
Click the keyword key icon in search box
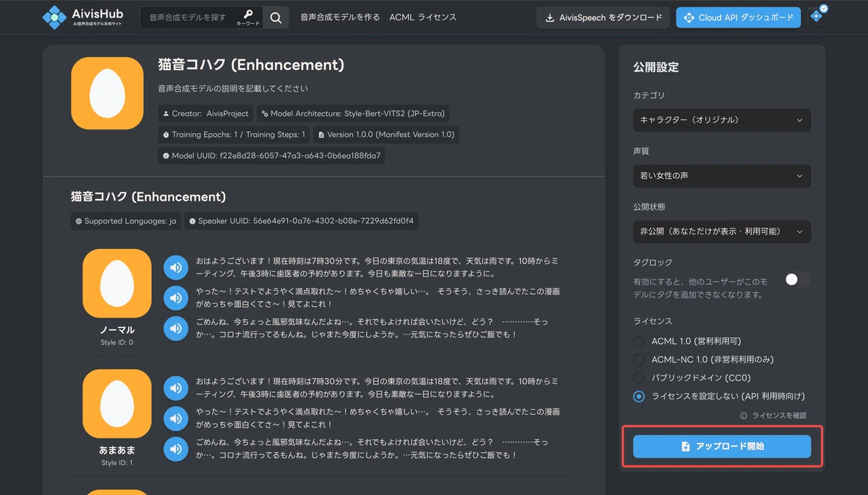(248, 15)
